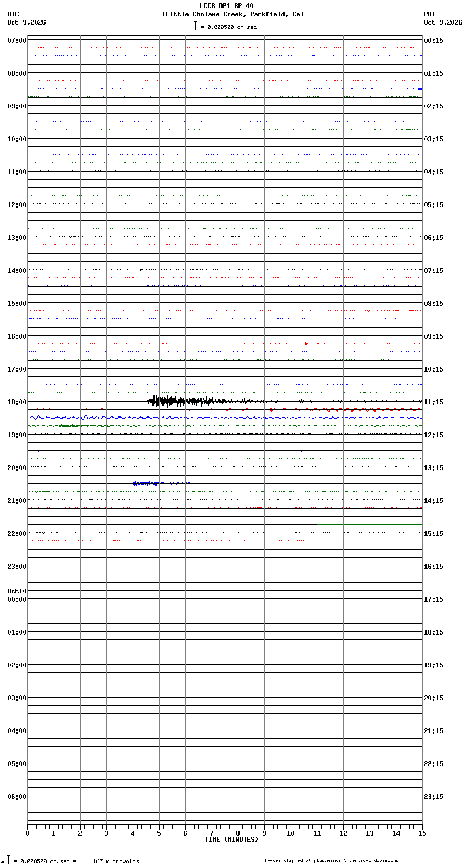Screen dimensions: 466x868
Task: Click the small red spike on the 16:15 trace
Action: 306,344
